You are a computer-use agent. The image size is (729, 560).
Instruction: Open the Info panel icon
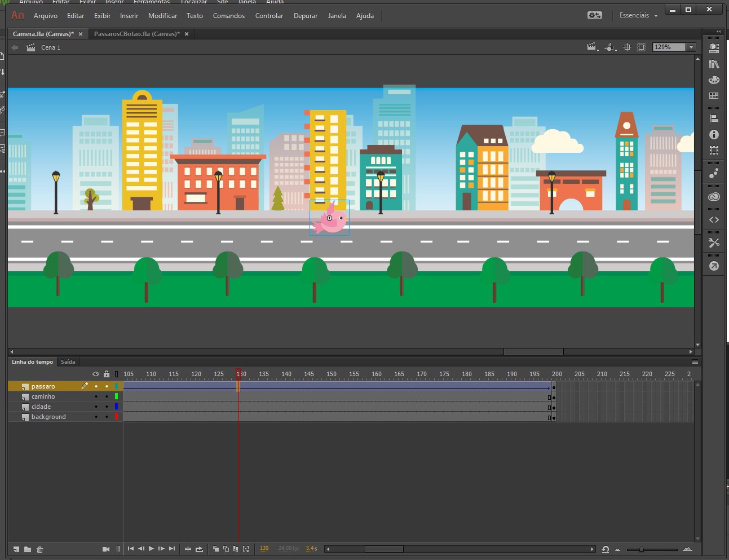point(714,134)
